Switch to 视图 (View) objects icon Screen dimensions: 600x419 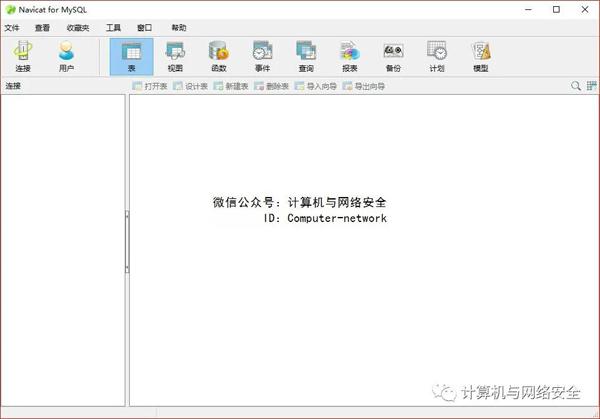(175, 57)
